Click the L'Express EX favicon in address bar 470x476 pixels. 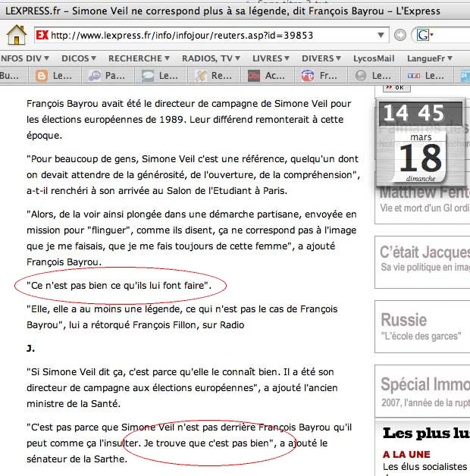[42, 35]
